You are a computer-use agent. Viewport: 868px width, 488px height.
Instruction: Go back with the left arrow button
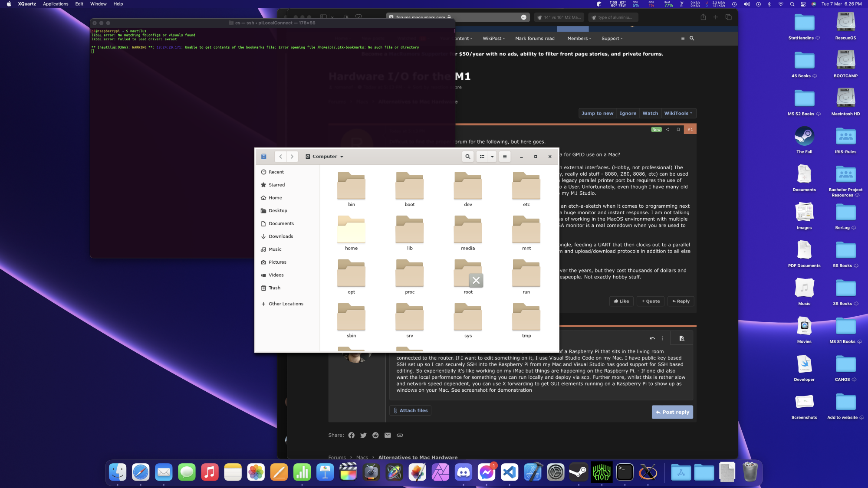pos(281,157)
